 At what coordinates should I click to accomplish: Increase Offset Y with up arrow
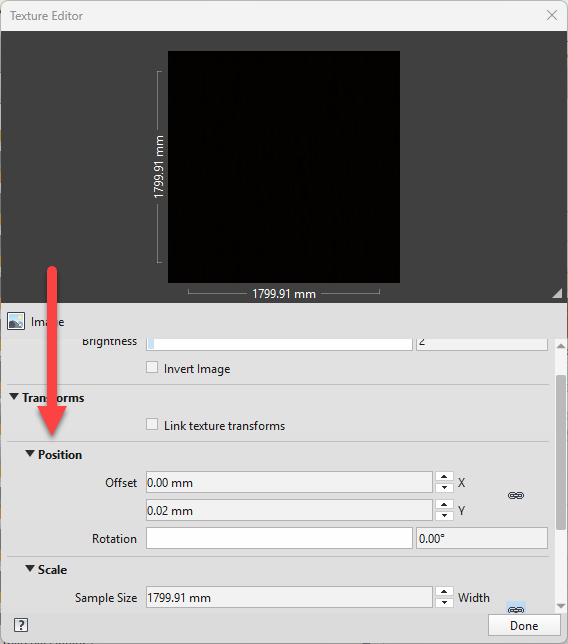(x=444, y=505)
